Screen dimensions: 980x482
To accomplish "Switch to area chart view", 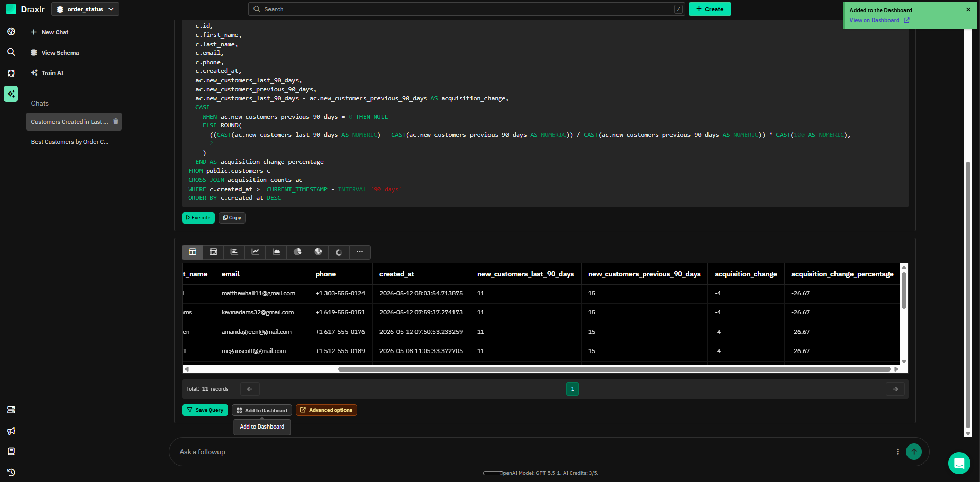I will coord(276,252).
